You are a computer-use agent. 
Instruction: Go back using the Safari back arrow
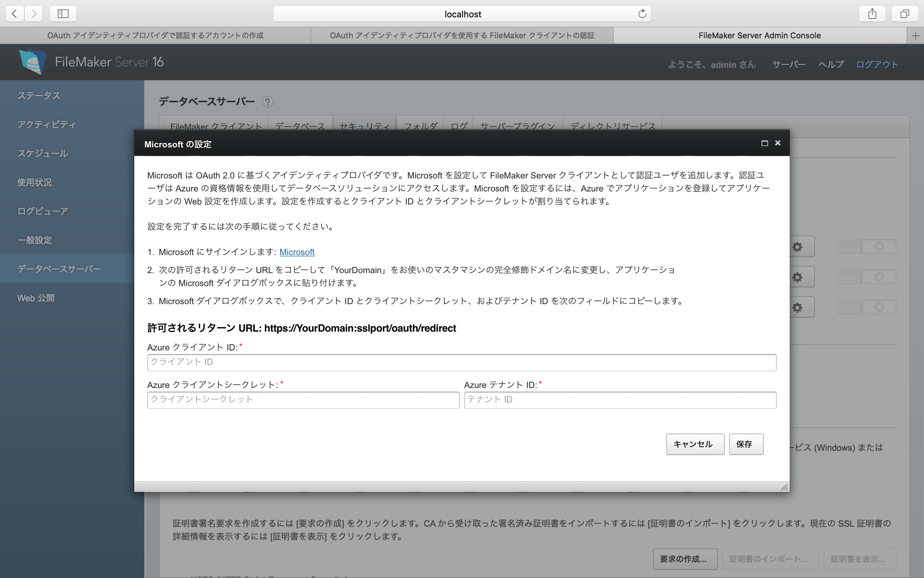(15, 14)
